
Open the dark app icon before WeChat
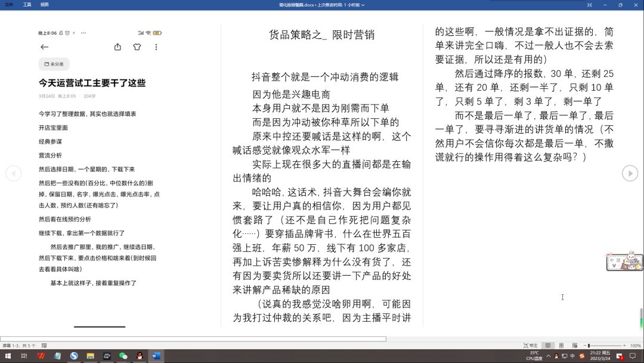(107, 356)
